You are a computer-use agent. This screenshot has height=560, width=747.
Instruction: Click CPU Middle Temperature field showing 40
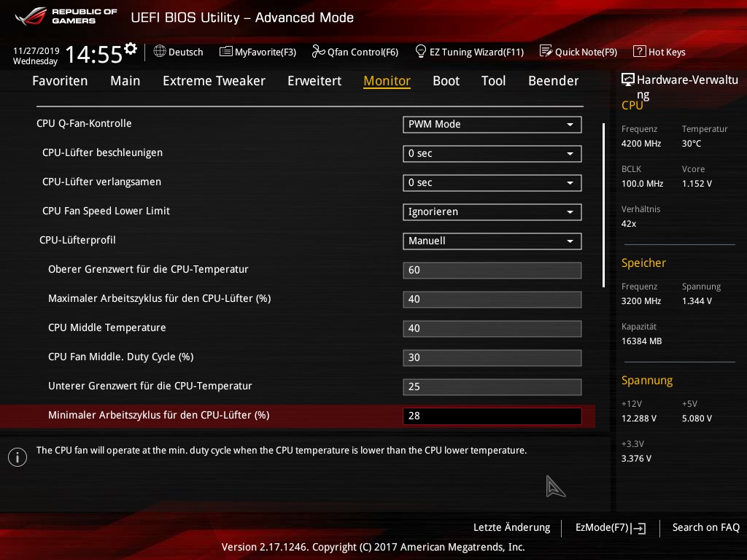tap(492, 328)
